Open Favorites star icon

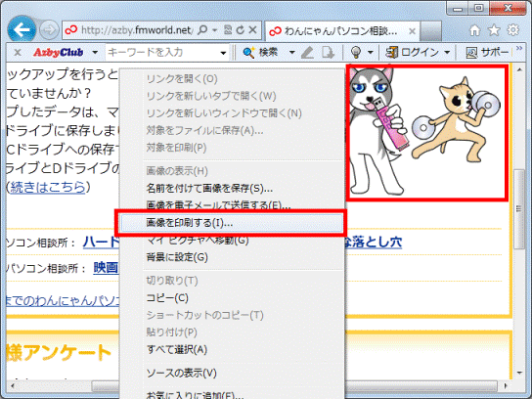click(x=494, y=30)
